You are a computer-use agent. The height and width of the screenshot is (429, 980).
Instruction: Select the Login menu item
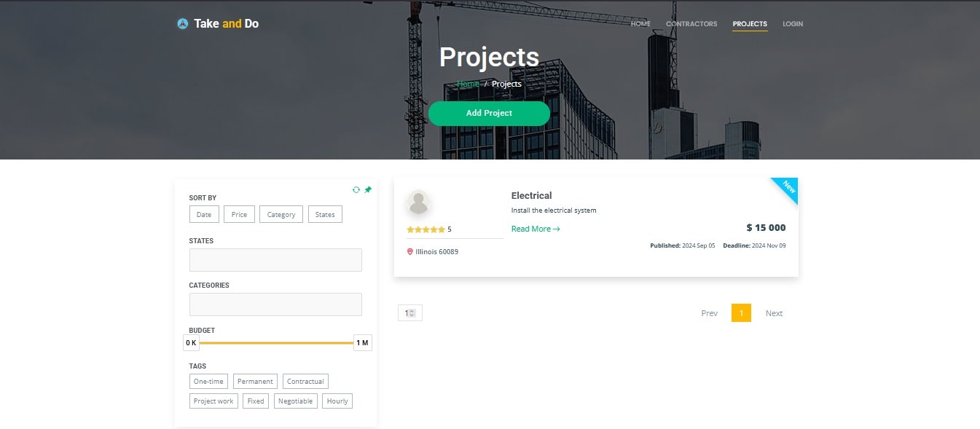792,23
